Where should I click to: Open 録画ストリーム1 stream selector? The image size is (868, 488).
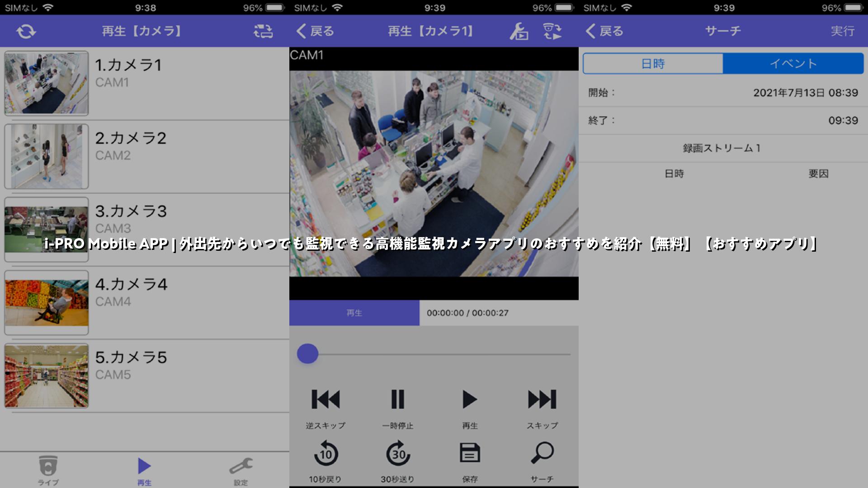pyautogui.click(x=722, y=148)
